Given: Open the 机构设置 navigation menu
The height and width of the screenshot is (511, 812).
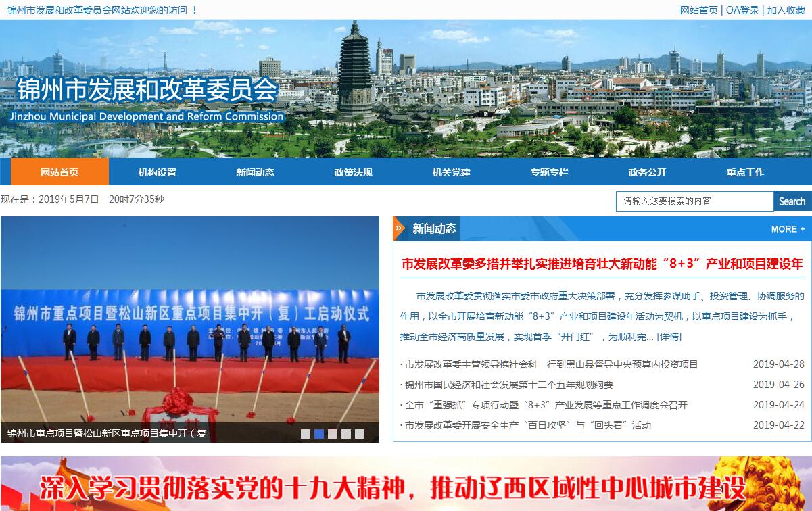Looking at the screenshot, I should [158, 172].
